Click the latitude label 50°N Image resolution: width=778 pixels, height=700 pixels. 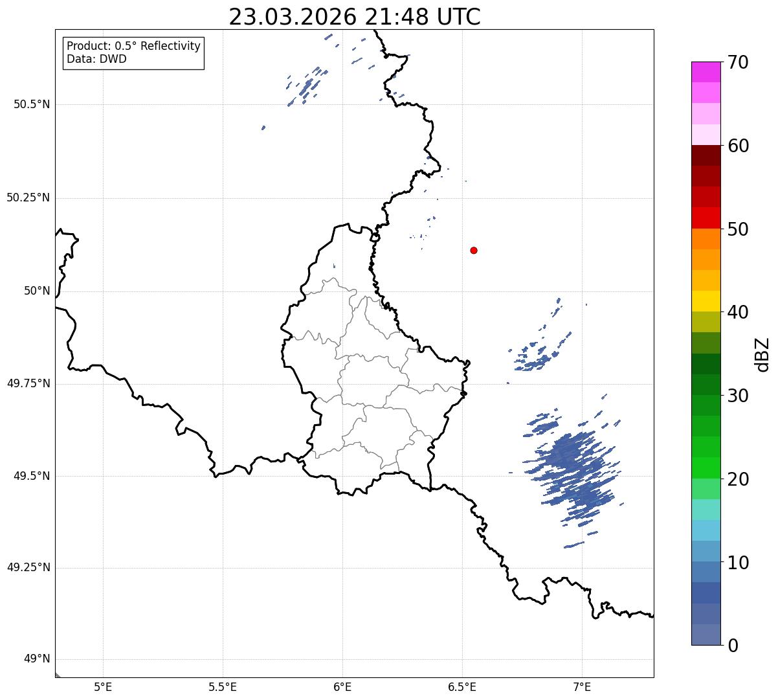(x=37, y=291)
